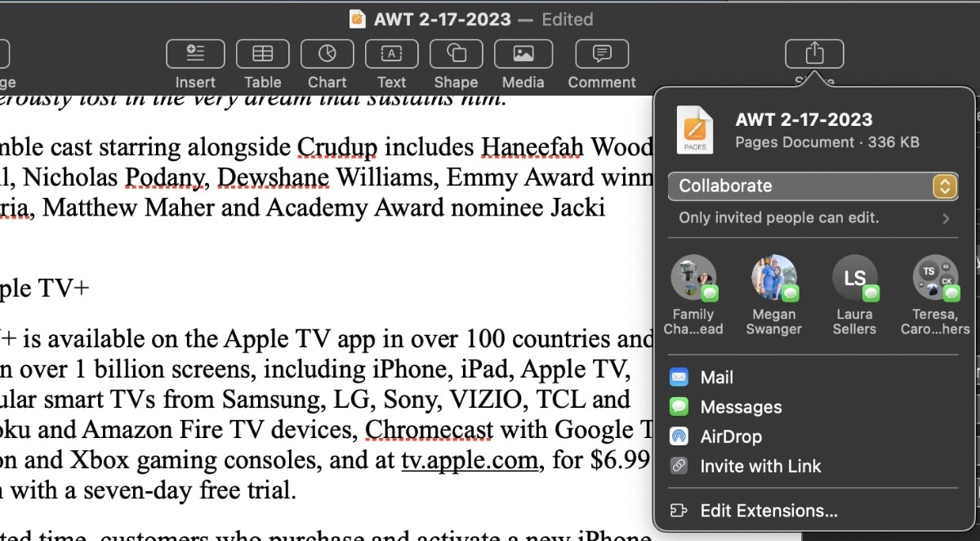This screenshot has height=541, width=980.
Task: Add a Comment using the toolbar icon
Action: (602, 54)
